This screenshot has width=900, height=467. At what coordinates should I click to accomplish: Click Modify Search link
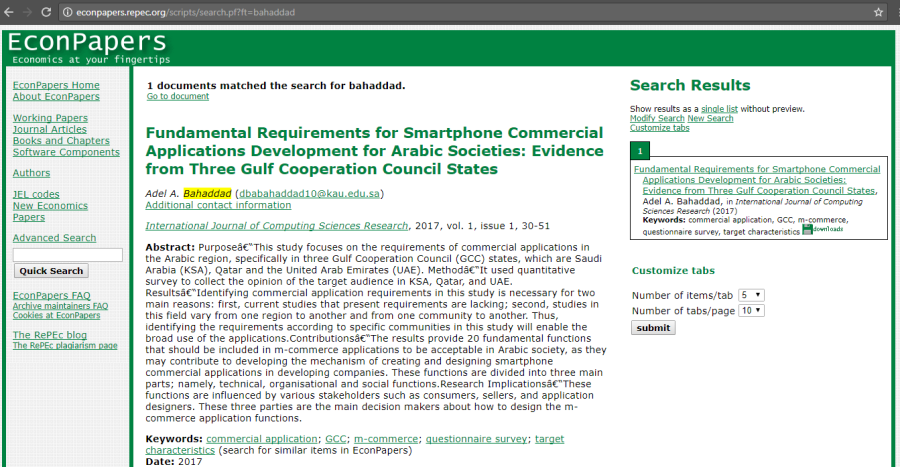tap(657, 118)
